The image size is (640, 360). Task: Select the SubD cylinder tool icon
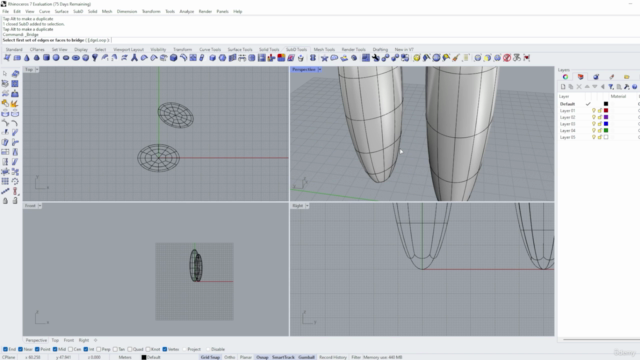(46, 58)
